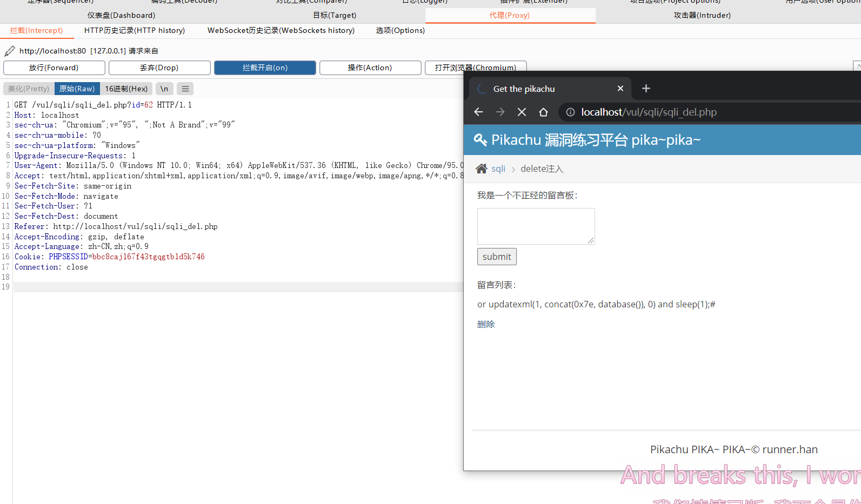Image resolution: width=861 pixels, height=504 pixels.
Task: Click the Referer header line
Action: coord(116,226)
